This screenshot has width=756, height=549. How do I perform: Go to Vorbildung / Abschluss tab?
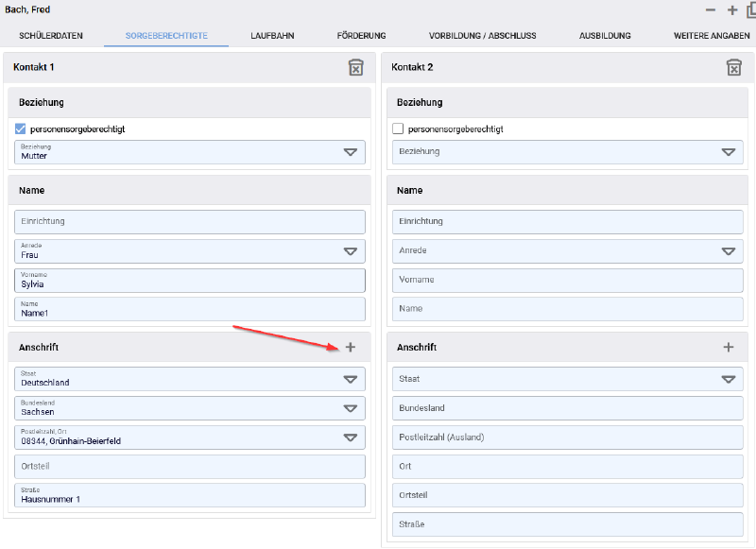coord(482,36)
